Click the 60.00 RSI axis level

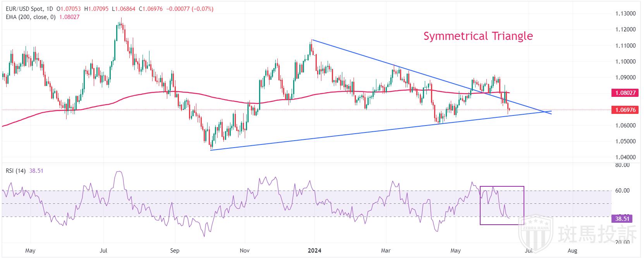click(x=623, y=191)
